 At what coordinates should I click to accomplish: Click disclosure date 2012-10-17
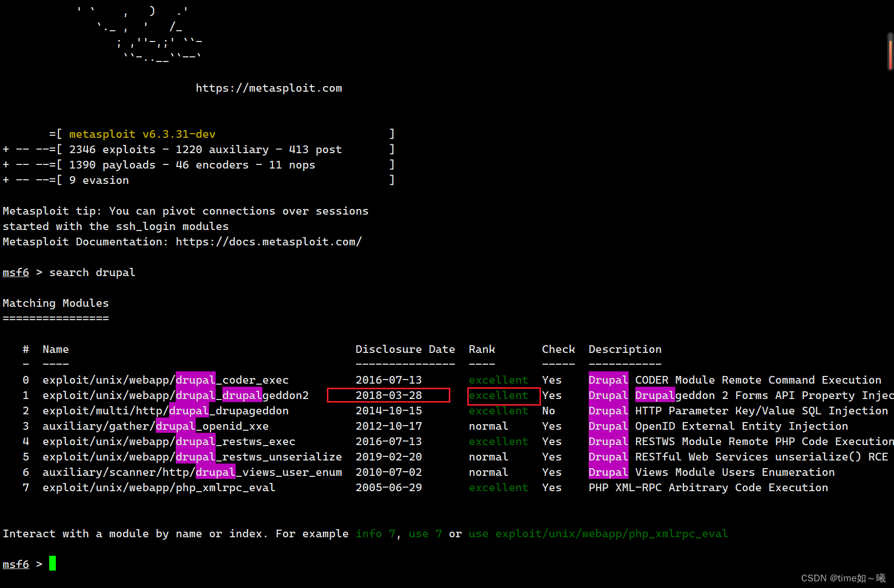click(389, 426)
